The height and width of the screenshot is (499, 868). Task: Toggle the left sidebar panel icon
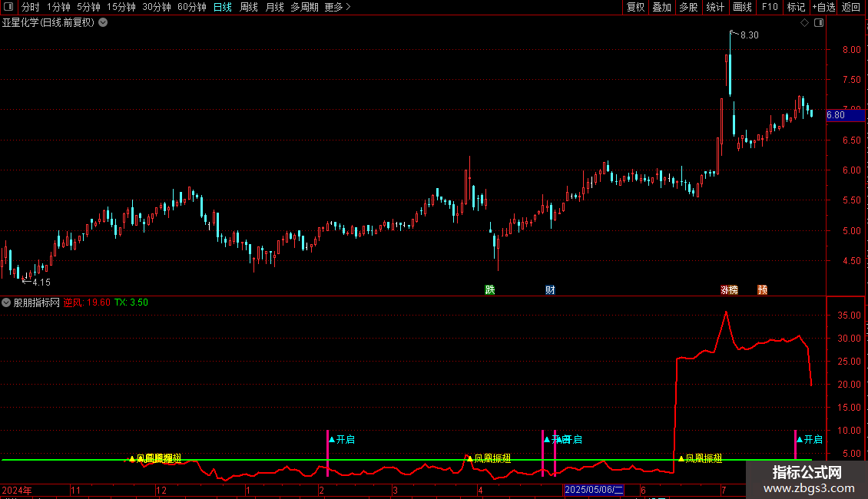pyautogui.click(x=8, y=7)
